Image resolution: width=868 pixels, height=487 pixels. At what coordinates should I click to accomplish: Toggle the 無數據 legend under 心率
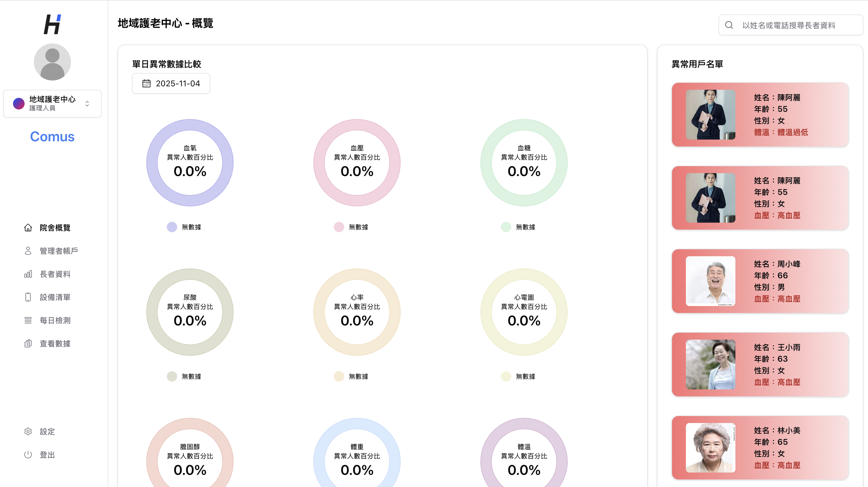(338, 376)
